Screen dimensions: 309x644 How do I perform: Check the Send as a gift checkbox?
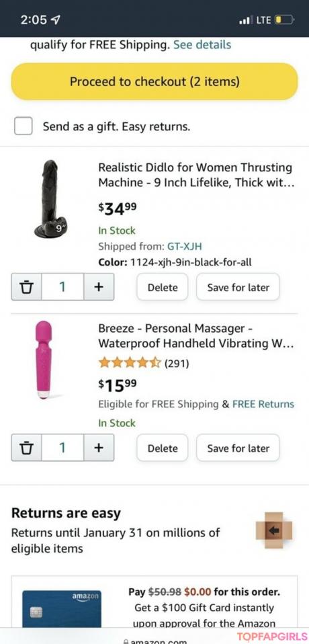coord(24,126)
